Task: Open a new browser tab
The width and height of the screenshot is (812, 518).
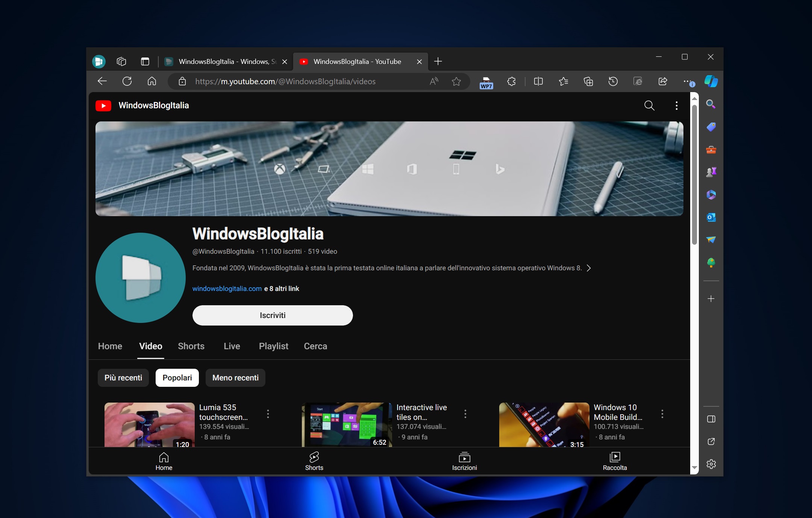Action: pos(438,61)
